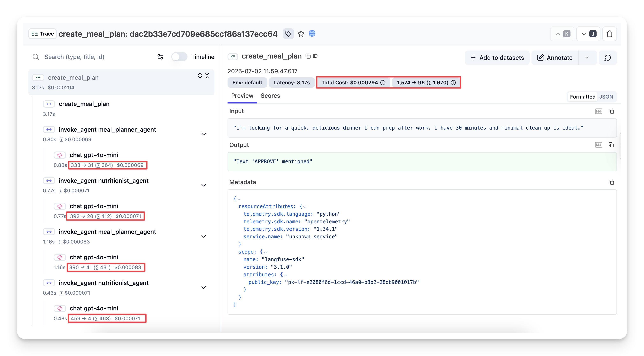Copy the Input content
The image size is (644, 356).
click(x=611, y=111)
